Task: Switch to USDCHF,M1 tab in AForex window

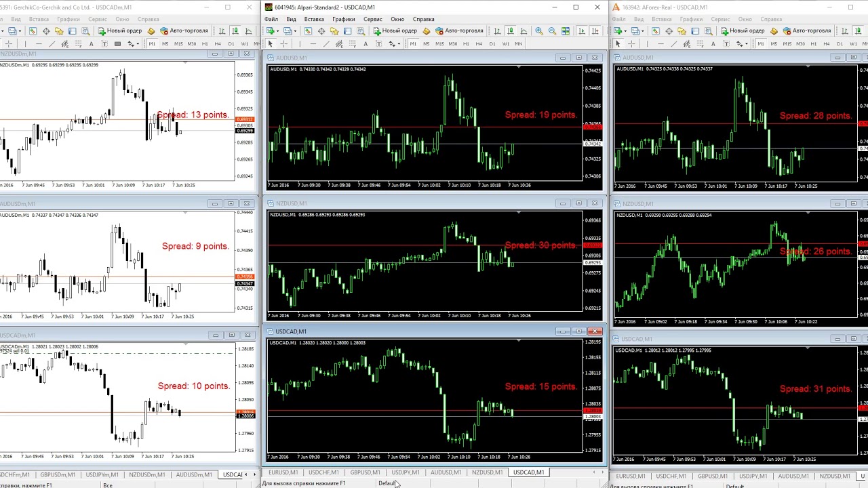Action: tap(671, 476)
